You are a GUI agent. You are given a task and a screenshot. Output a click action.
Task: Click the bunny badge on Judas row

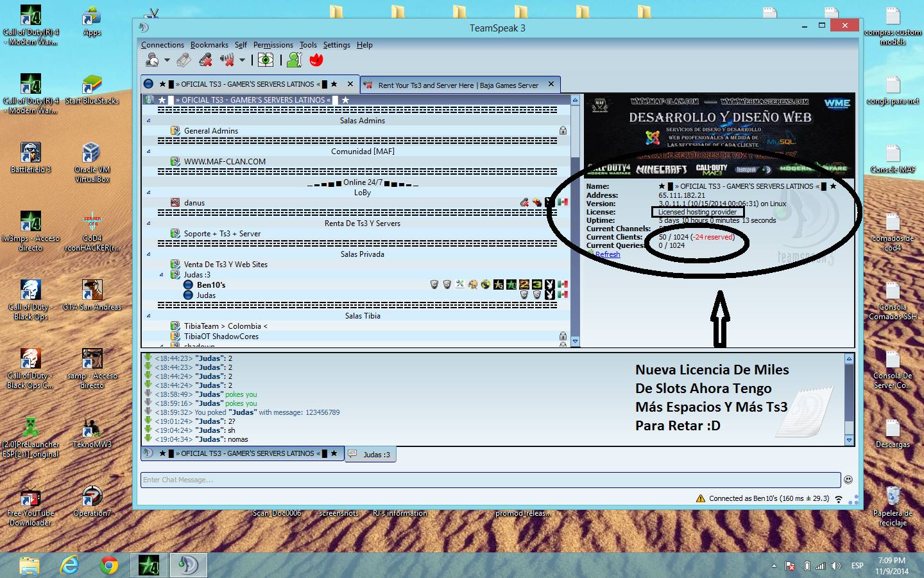[550, 295]
